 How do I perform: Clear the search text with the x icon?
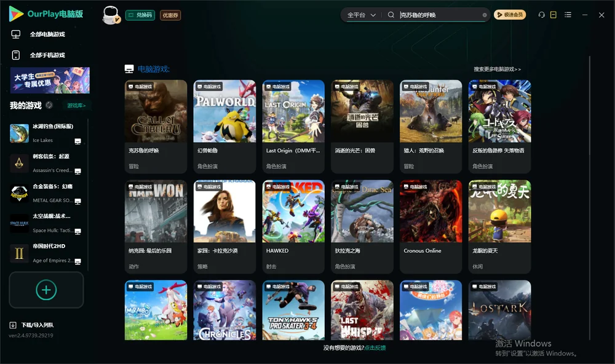point(485,15)
